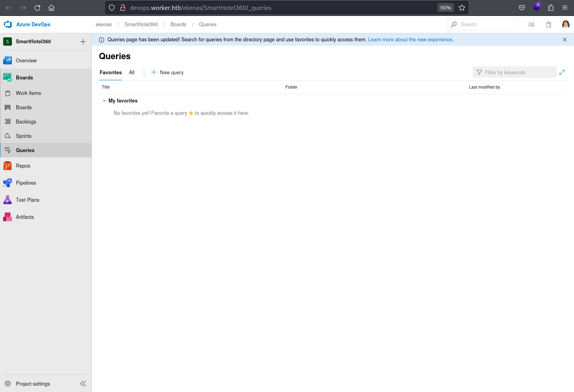The image size is (574, 392).
Task: Open the marketplace shopping bag icon
Action: 549,25
